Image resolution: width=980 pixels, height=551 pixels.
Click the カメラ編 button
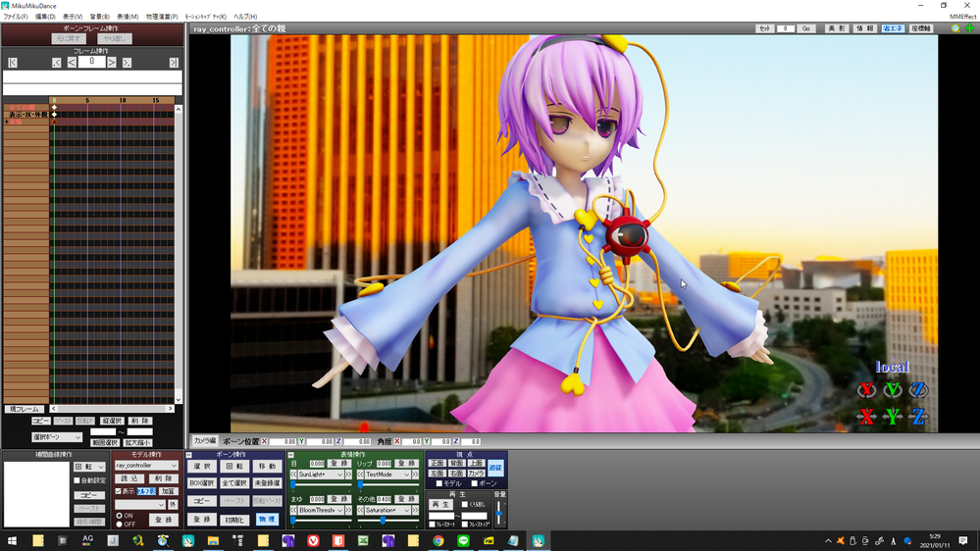(x=204, y=441)
